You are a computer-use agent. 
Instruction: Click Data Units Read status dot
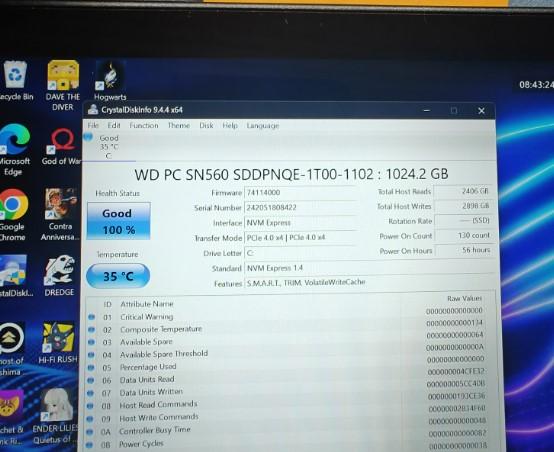point(90,380)
